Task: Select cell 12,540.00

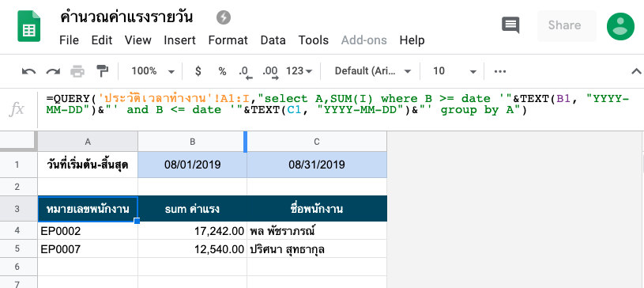Action: point(192,249)
